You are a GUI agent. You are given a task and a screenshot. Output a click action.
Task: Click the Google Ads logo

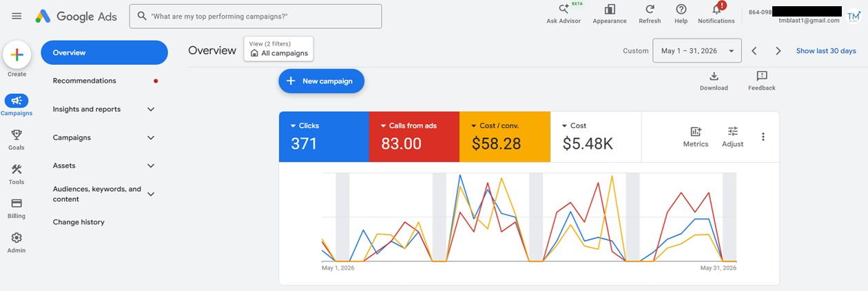(x=76, y=17)
